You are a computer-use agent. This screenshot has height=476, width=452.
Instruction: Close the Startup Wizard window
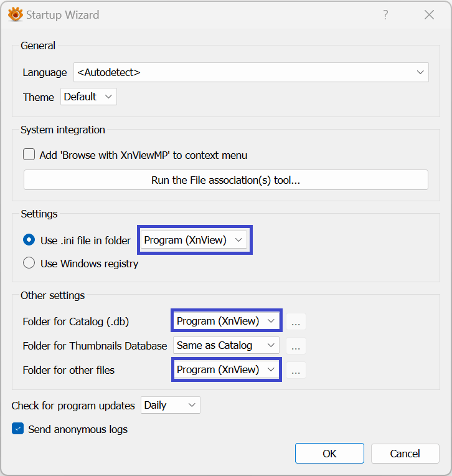[x=429, y=15]
